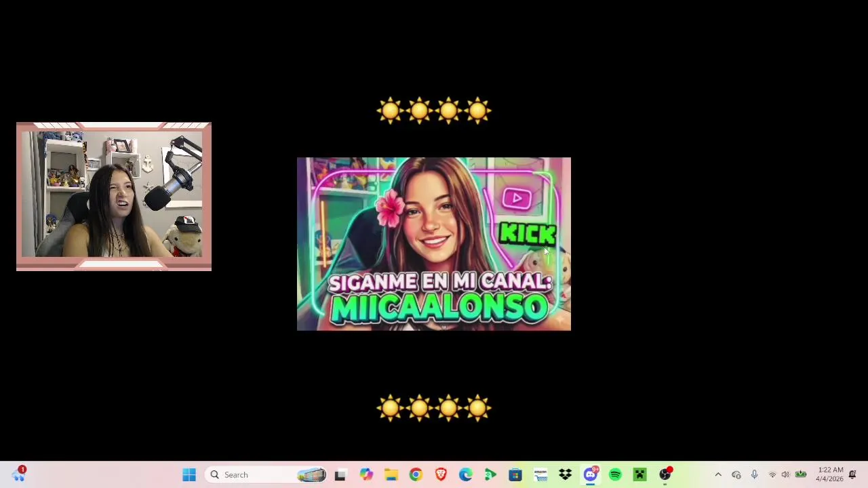Launch Minecraft from the taskbar

click(x=639, y=474)
